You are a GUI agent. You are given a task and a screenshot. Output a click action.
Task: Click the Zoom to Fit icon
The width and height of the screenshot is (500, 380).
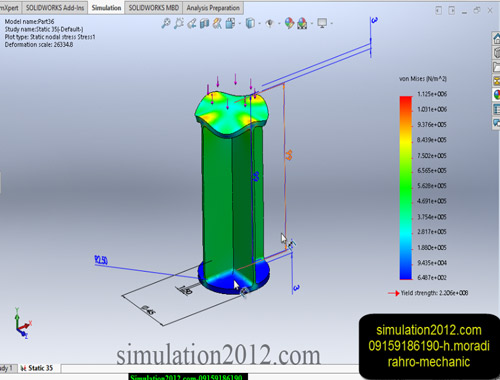click(166, 23)
